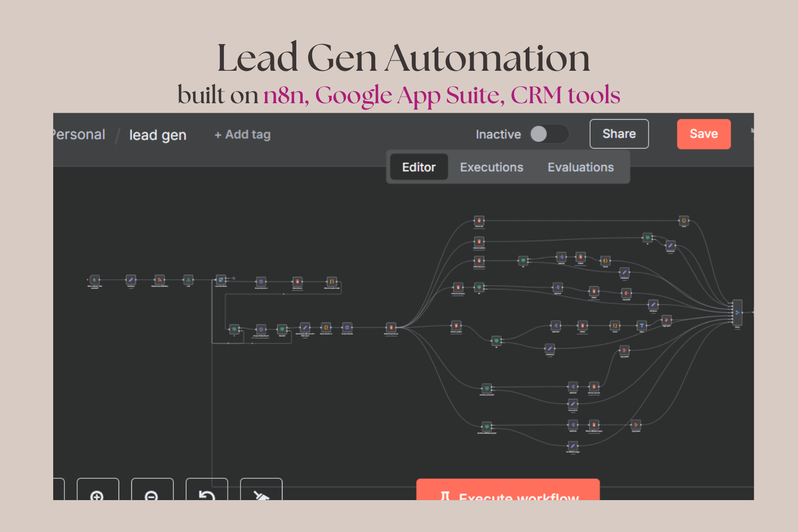Click Add tag next to workflow name
Viewport: 798px width, 532px height.
click(243, 135)
